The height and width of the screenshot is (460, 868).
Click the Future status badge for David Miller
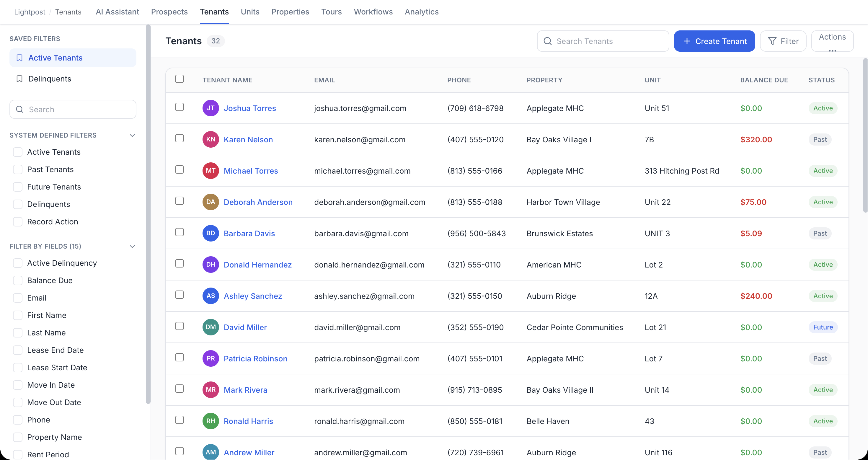[x=823, y=327]
